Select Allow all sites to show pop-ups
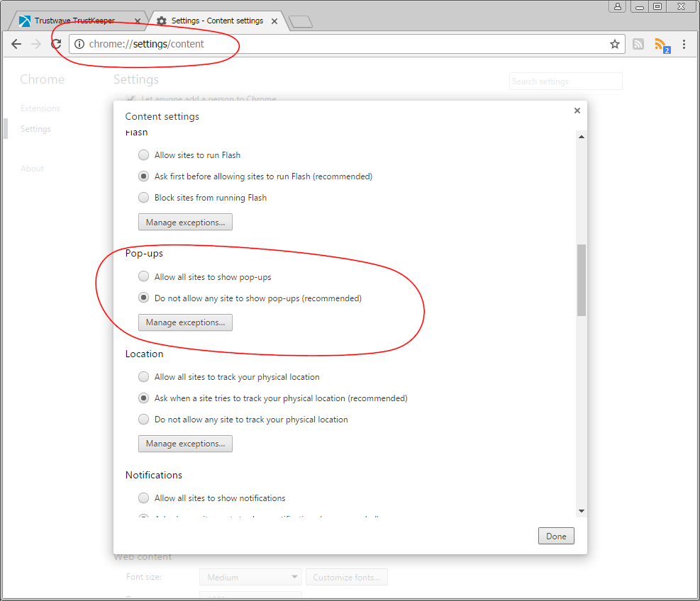 [x=143, y=276]
